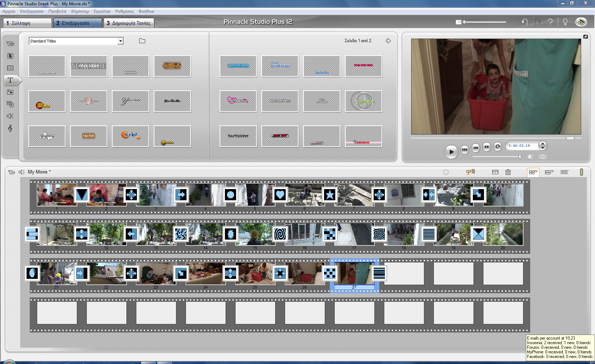Switch to the 2 Επεξεργασία tab
This screenshot has width=595, height=364.
point(78,23)
